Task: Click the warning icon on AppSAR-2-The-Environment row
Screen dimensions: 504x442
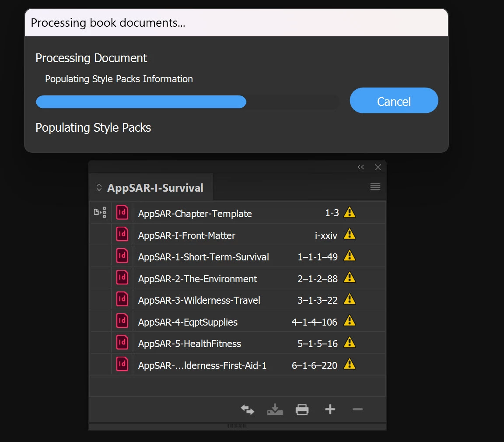Action: (x=350, y=277)
